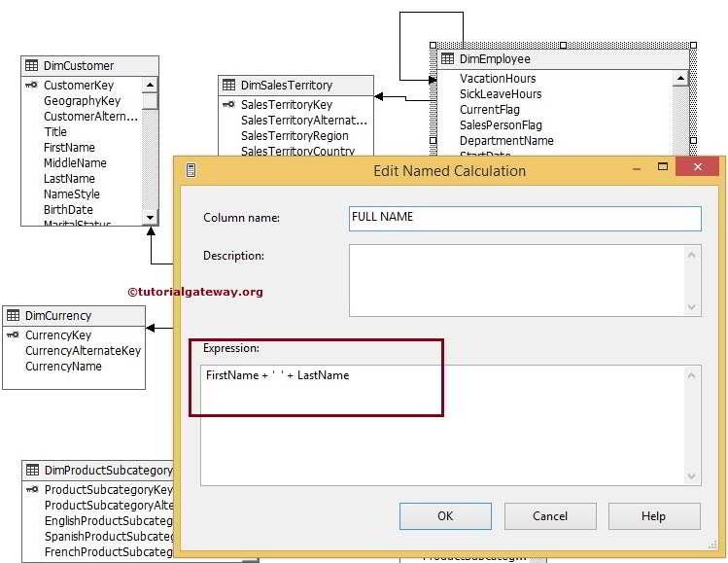
Task: Select the ProductSubcategoryAlte... column
Action: coord(109,505)
